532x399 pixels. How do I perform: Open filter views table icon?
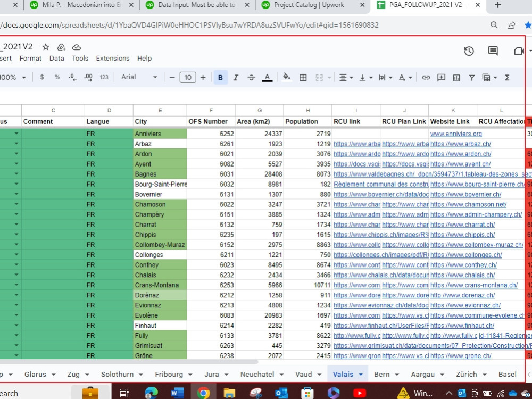tap(486, 78)
